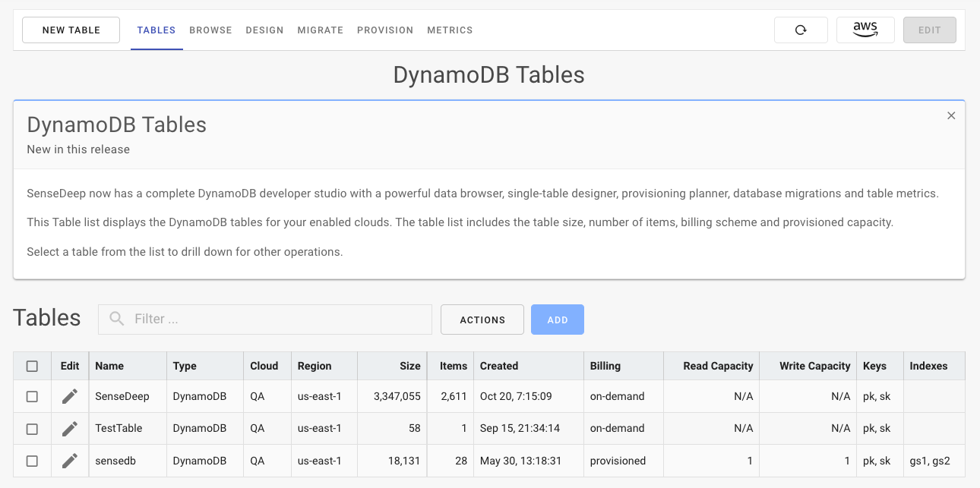This screenshot has height=488, width=980.
Task: Sort tables by Created column header
Action: (x=499, y=366)
